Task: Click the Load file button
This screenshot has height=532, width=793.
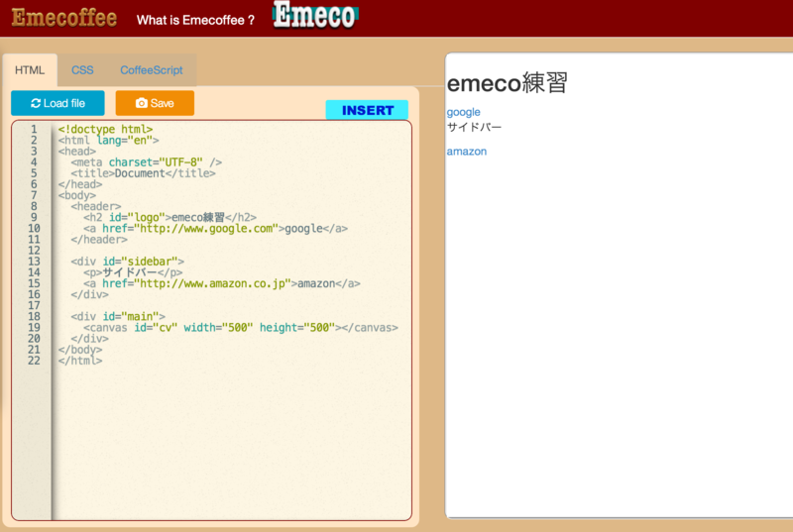Action: [57, 103]
